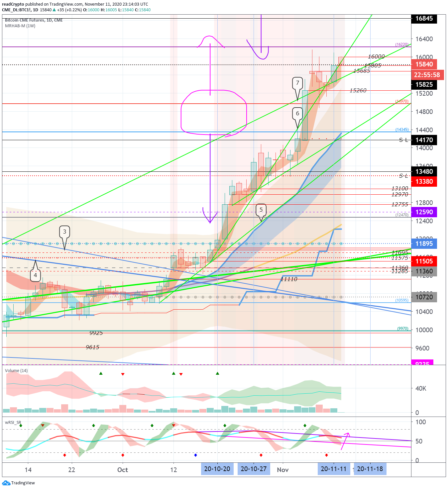
Task: Click the 10720 gray price label
Action: click(424, 297)
